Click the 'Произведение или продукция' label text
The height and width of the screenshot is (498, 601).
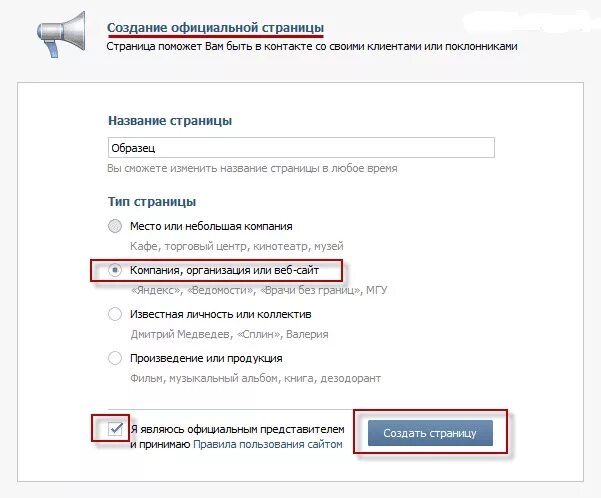pos(206,358)
